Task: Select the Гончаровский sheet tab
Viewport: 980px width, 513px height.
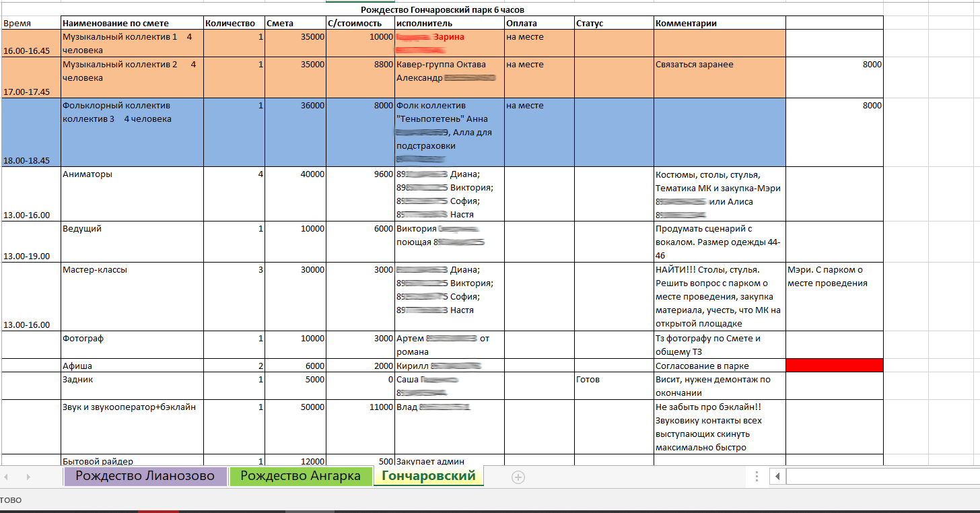Action: tap(428, 476)
